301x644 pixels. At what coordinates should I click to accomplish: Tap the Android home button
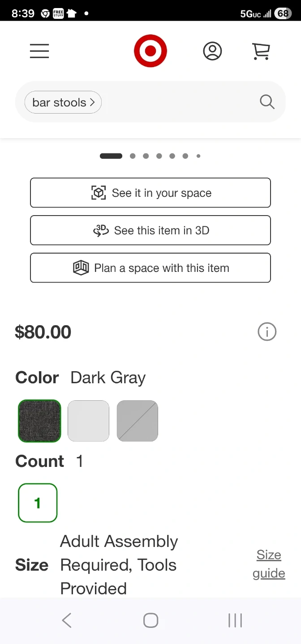coord(150,620)
